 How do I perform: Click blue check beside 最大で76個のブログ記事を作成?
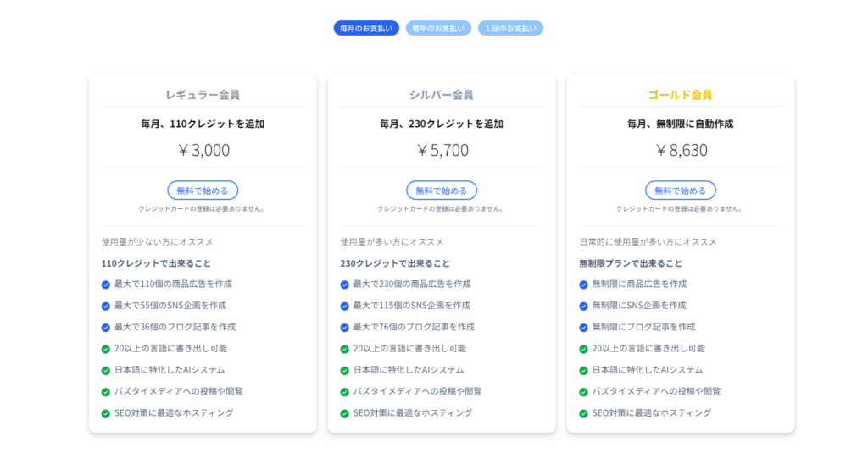(x=344, y=328)
